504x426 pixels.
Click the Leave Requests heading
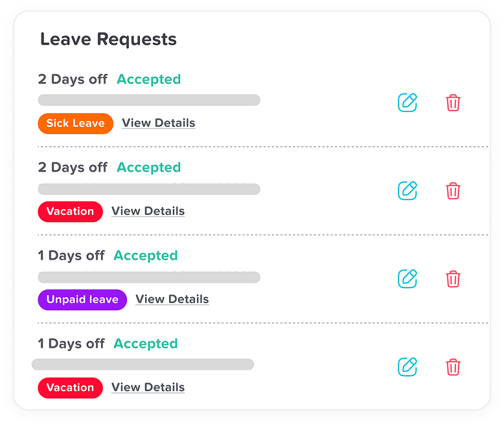click(108, 39)
